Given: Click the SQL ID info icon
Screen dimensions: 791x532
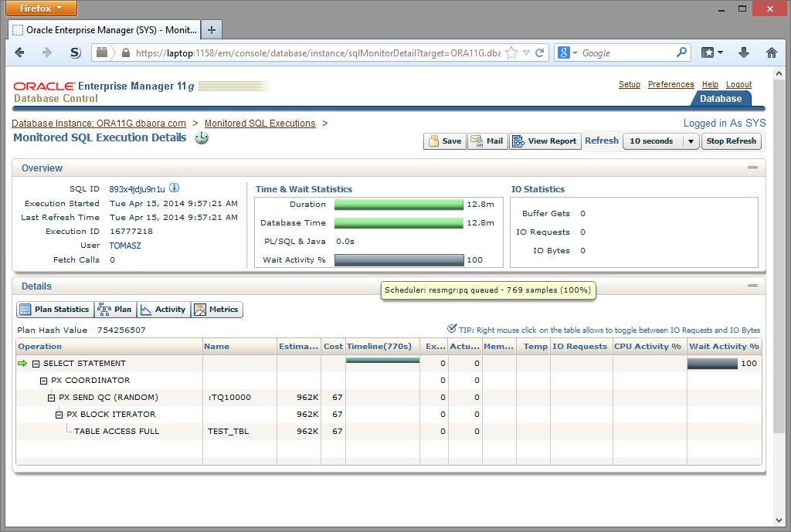Looking at the screenshot, I should (x=174, y=188).
